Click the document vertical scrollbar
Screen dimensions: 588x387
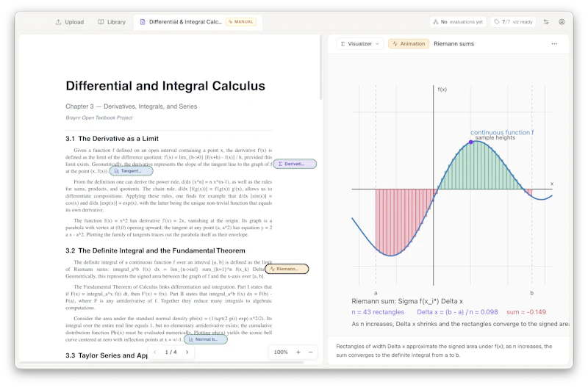click(x=321, y=68)
